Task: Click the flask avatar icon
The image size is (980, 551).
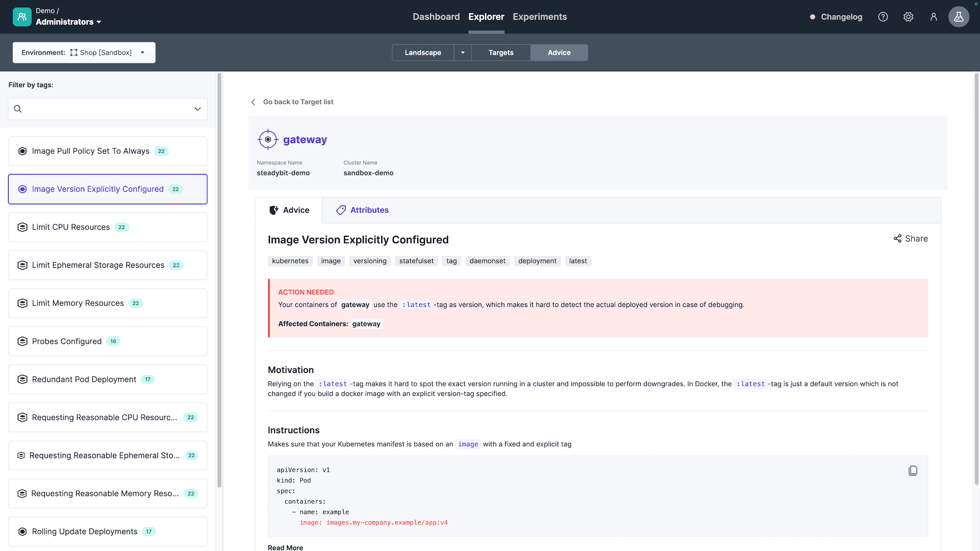Action: (958, 17)
